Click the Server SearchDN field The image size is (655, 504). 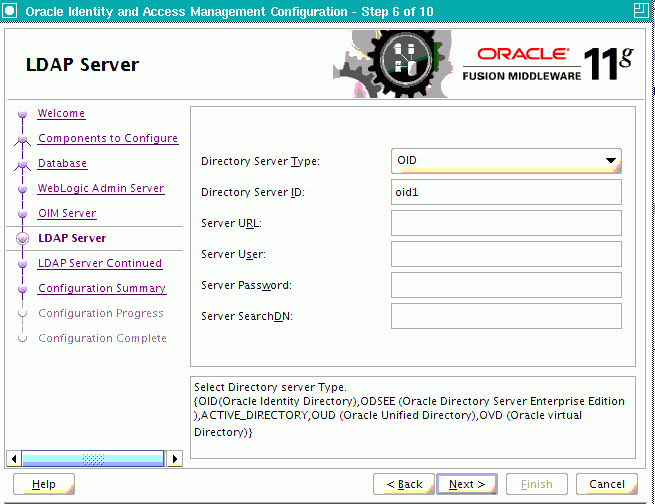pyautogui.click(x=506, y=316)
